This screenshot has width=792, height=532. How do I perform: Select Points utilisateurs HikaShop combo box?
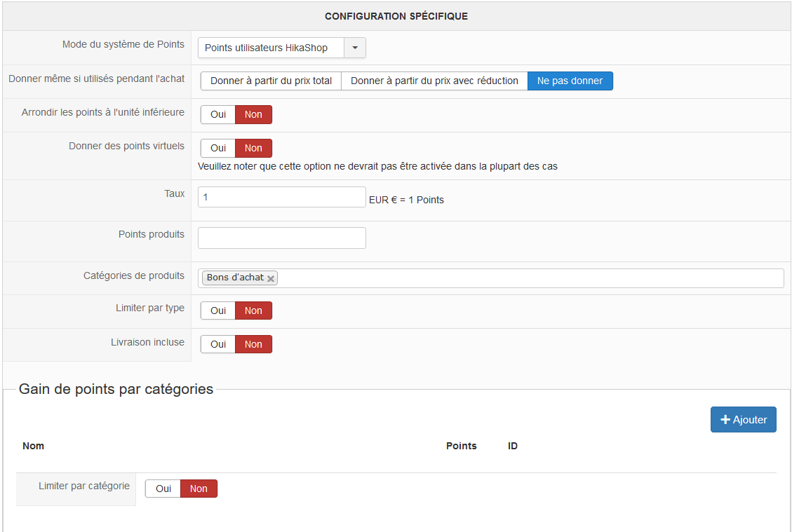point(271,48)
